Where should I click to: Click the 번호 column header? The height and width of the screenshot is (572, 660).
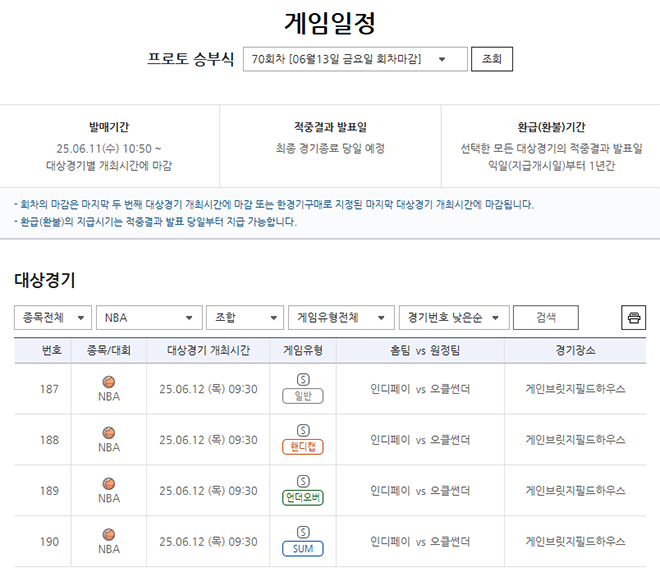52,351
